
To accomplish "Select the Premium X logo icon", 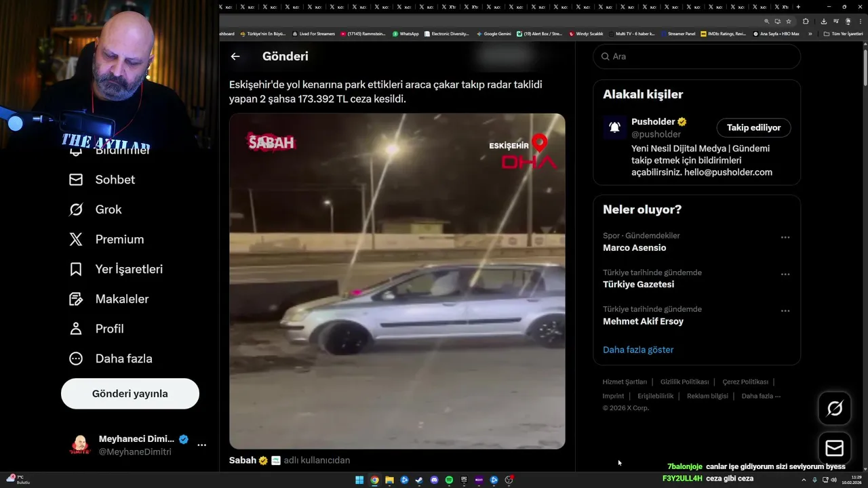I will [76, 239].
